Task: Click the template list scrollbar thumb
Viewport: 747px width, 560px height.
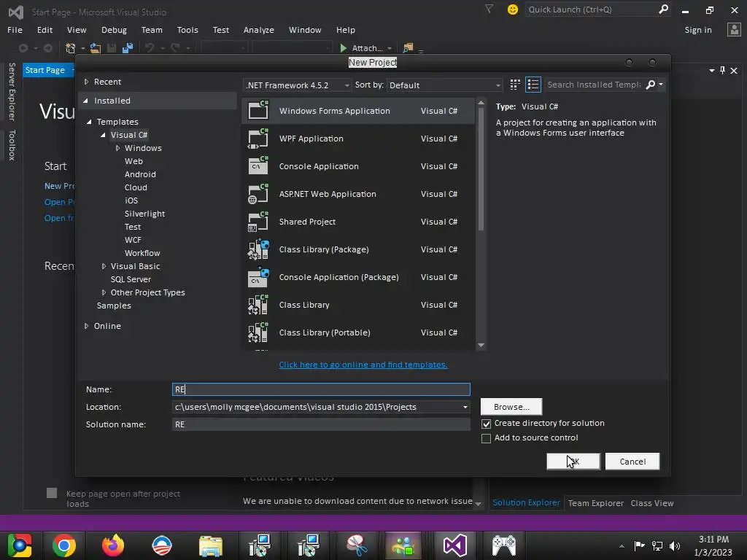Action: coord(481,169)
